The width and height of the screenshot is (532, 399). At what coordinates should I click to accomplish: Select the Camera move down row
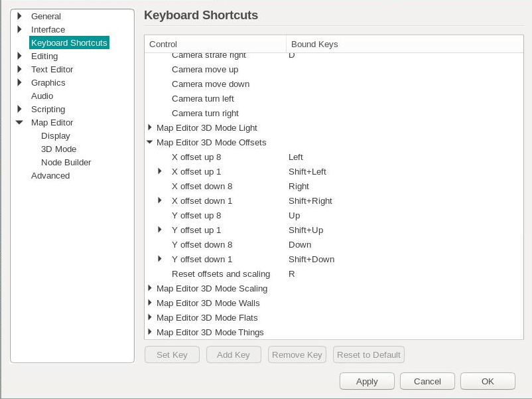[334, 84]
